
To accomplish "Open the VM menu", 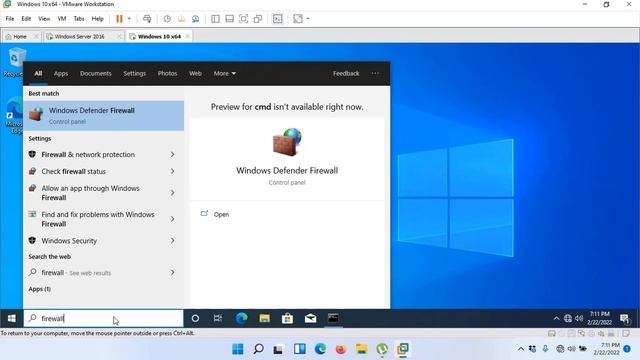I will point(62,19).
